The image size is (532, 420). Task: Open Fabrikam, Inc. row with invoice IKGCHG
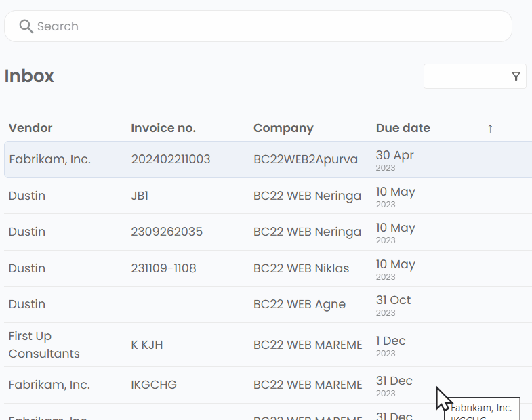click(268, 385)
